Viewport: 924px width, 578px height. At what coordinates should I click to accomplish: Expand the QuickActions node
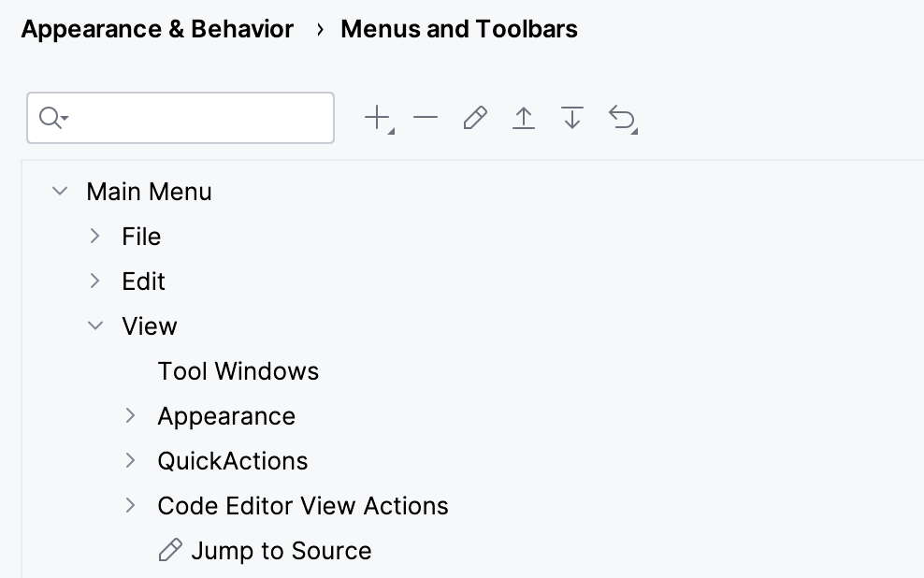130,460
